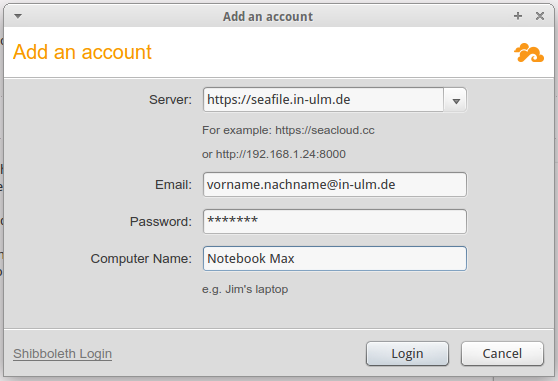Click the 'Server:' label
The image size is (558, 381).
[x=170, y=100]
